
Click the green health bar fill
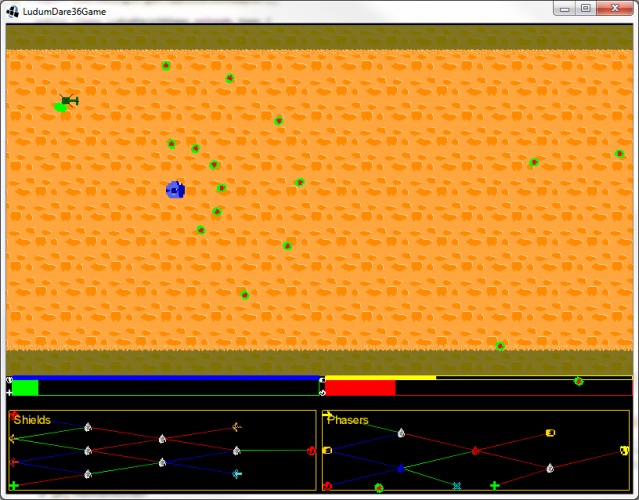[x=25, y=388]
